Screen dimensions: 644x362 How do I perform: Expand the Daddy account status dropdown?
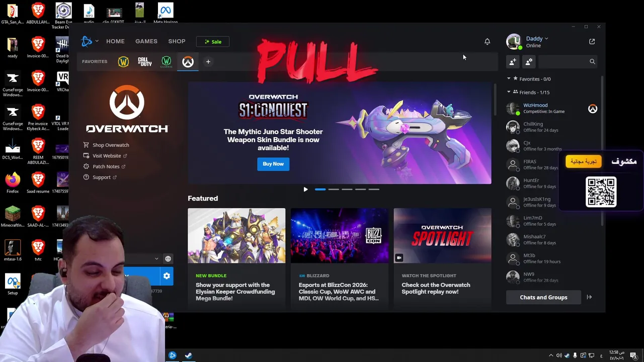pos(546,39)
